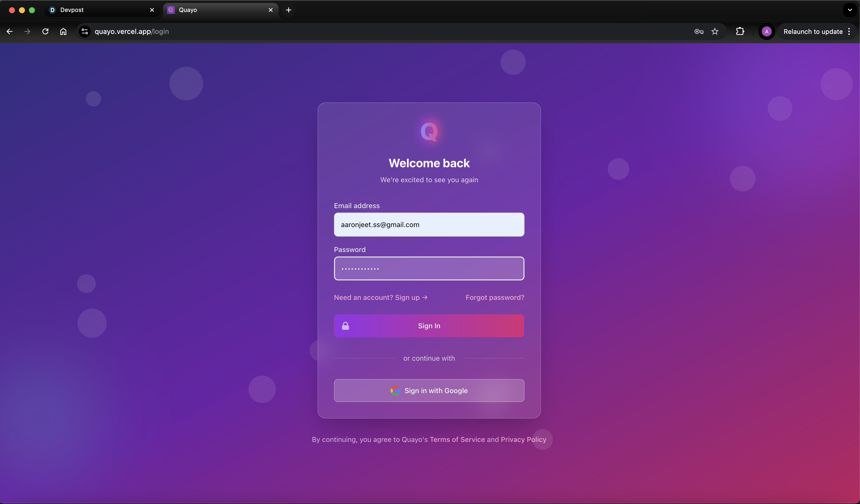This screenshot has width=860, height=504.
Task: Expand tab search dropdown arrow
Action: click(850, 10)
